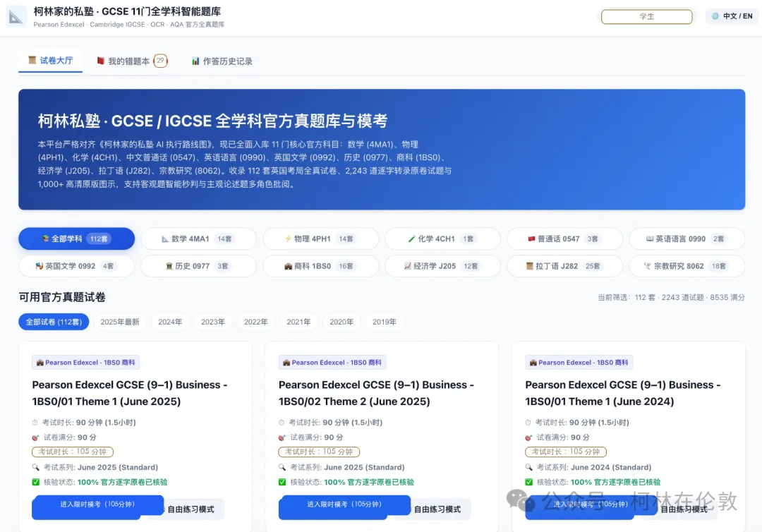Click the 可用官方真题试卷 heading
This screenshot has height=532, width=762.
62,297
